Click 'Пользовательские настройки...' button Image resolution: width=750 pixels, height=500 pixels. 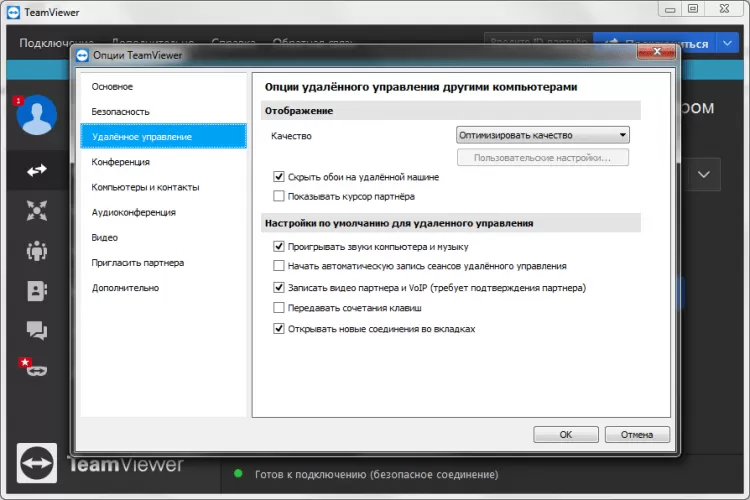point(542,157)
